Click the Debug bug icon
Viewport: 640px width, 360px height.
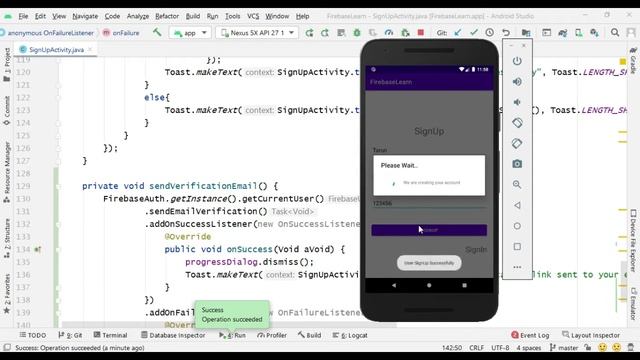[x=357, y=33]
